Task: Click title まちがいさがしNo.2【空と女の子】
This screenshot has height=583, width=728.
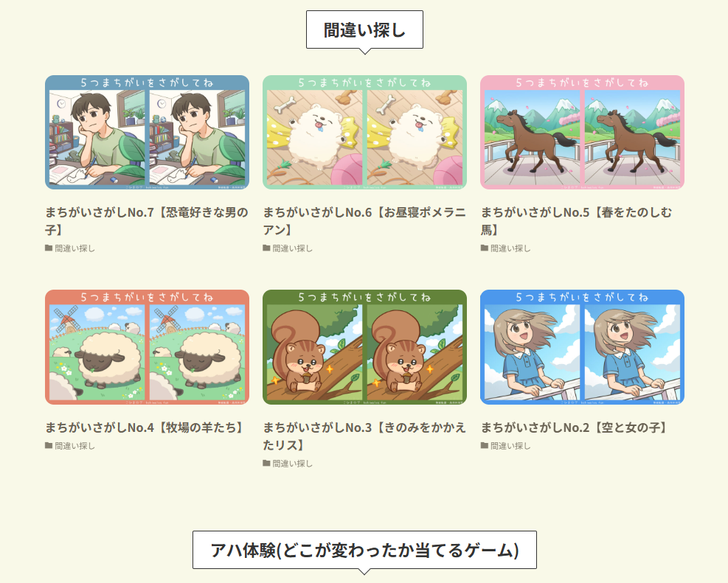Action: coord(575,427)
